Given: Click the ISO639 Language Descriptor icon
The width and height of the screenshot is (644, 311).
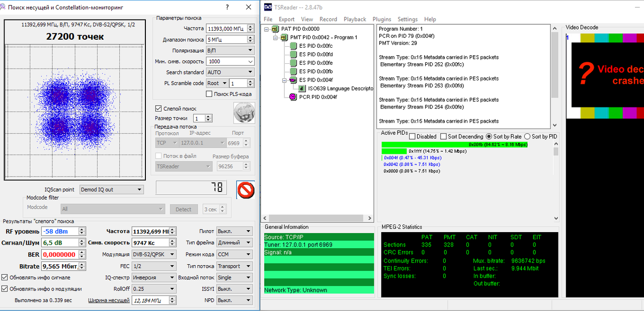Looking at the screenshot, I should pyautogui.click(x=302, y=88).
